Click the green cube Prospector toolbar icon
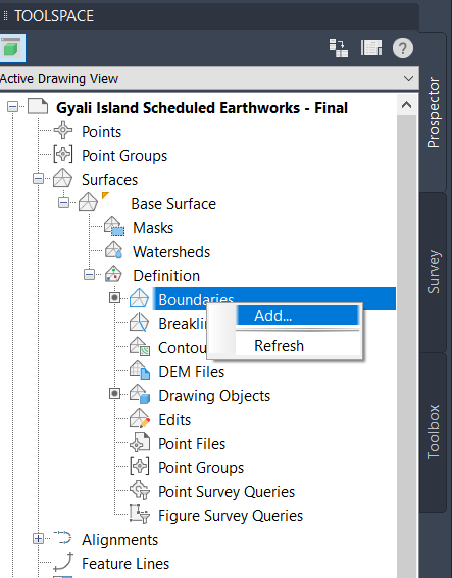 [12, 48]
